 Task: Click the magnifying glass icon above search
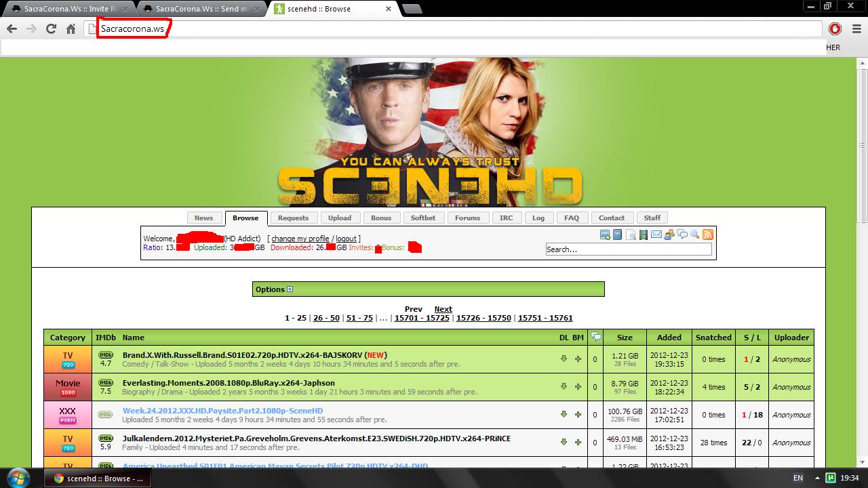click(694, 235)
